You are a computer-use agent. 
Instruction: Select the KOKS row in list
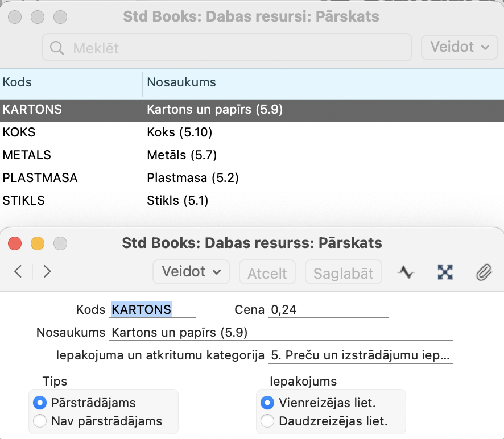(x=252, y=132)
